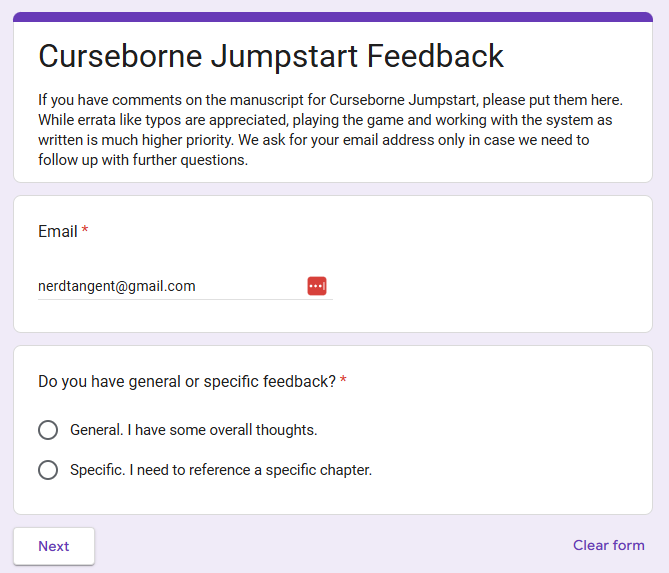Select the Specific feedback radio button
The width and height of the screenshot is (669, 573).
coord(48,470)
